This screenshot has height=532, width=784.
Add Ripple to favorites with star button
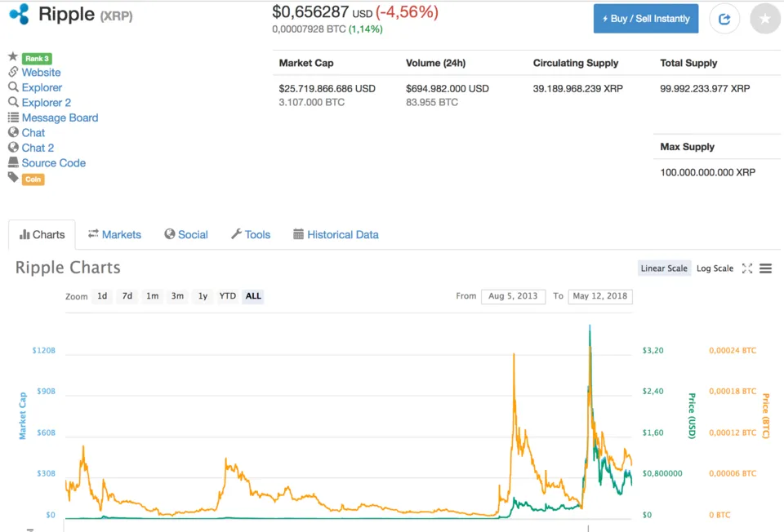[764, 19]
